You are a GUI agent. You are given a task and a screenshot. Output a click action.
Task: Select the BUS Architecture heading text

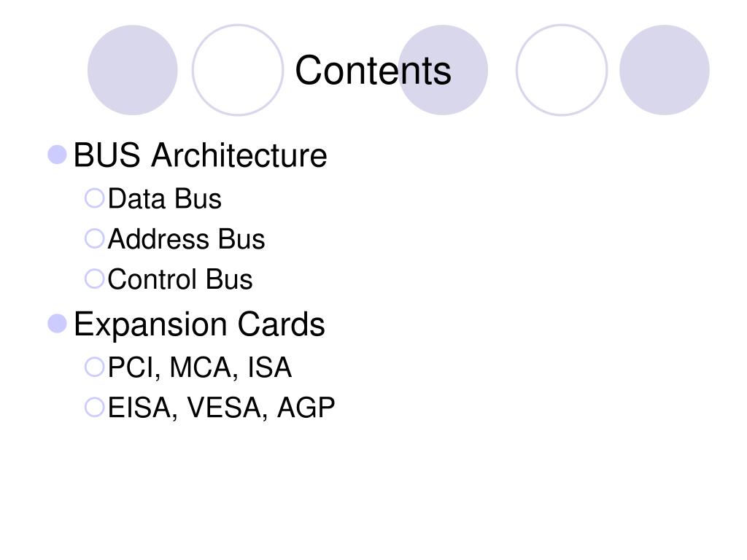pyautogui.click(x=200, y=155)
